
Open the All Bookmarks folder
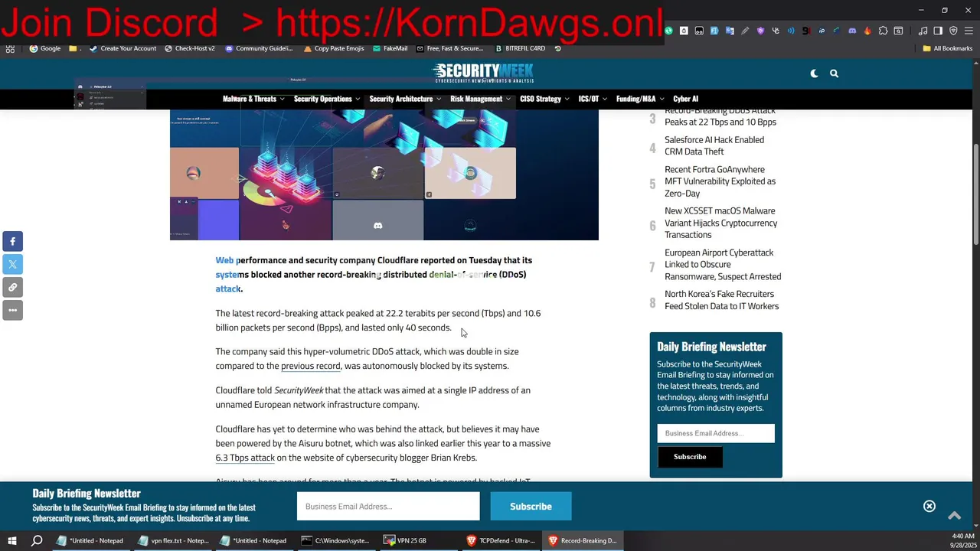coord(947,48)
